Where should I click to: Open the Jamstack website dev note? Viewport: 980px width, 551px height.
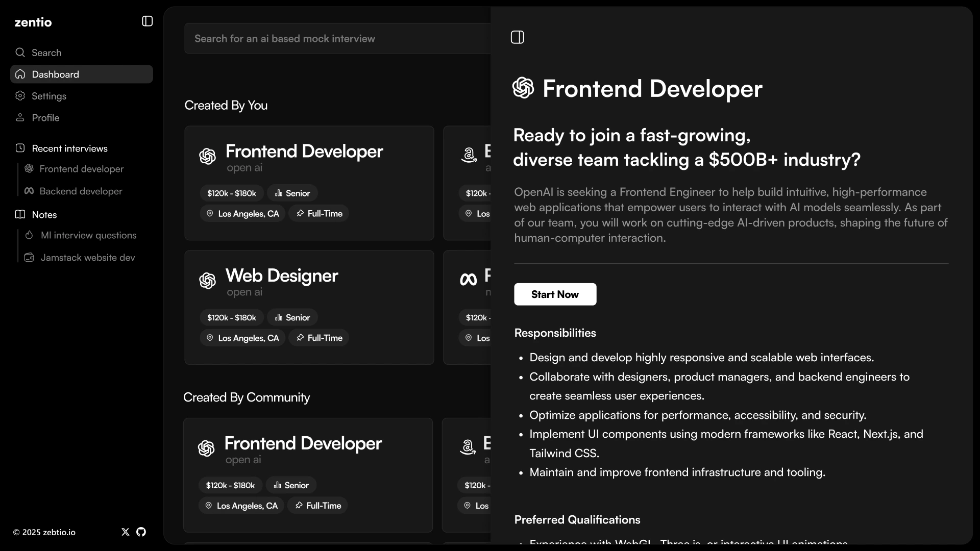tap(88, 258)
